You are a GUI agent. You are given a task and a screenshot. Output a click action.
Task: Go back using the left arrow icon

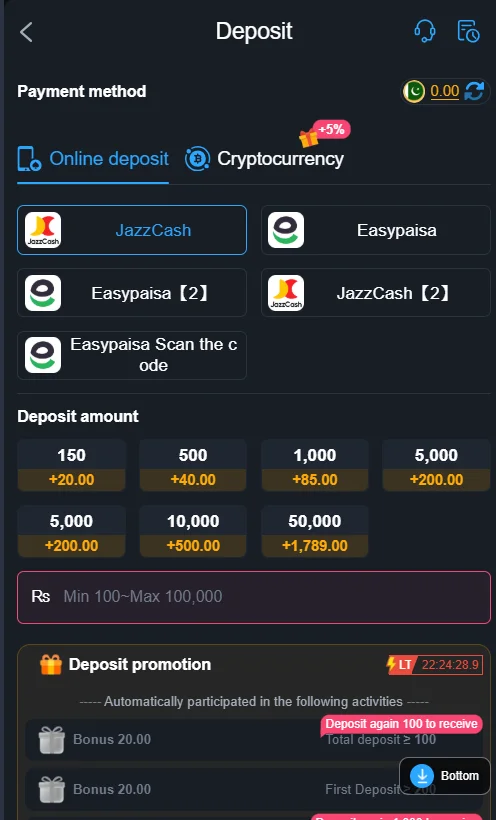(x=26, y=32)
